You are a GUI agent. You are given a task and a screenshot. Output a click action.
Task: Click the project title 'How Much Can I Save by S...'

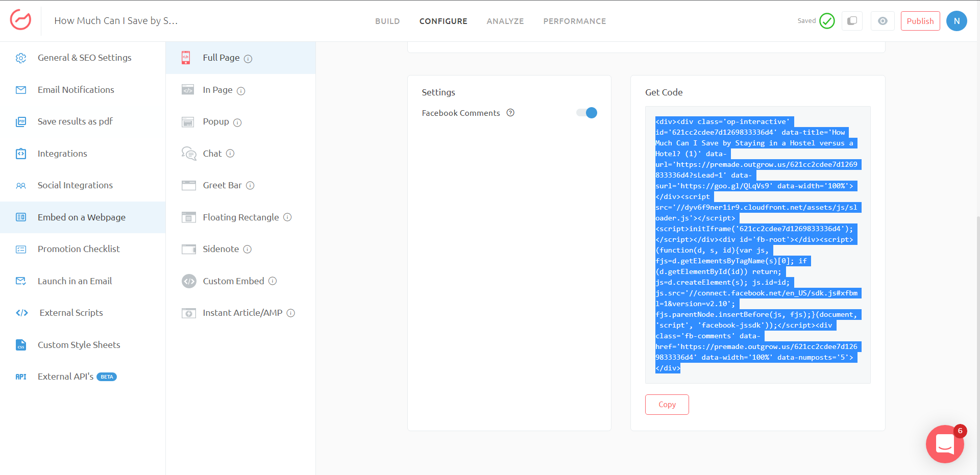116,21
